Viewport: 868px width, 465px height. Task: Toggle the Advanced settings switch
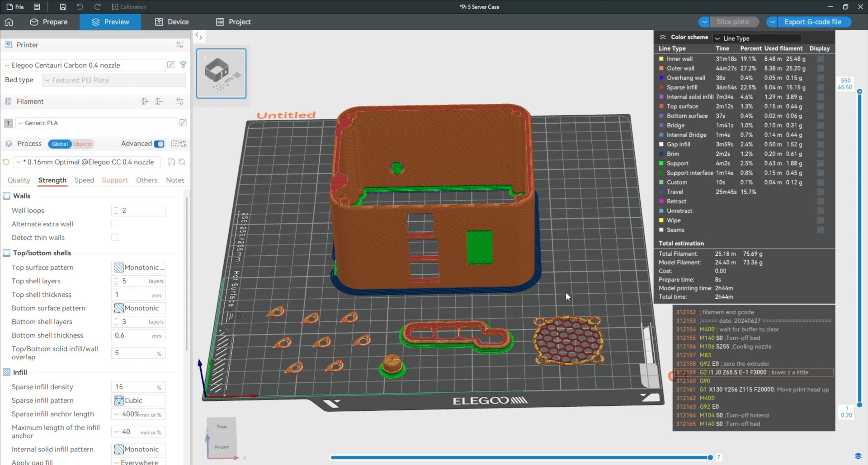[159, 144]
